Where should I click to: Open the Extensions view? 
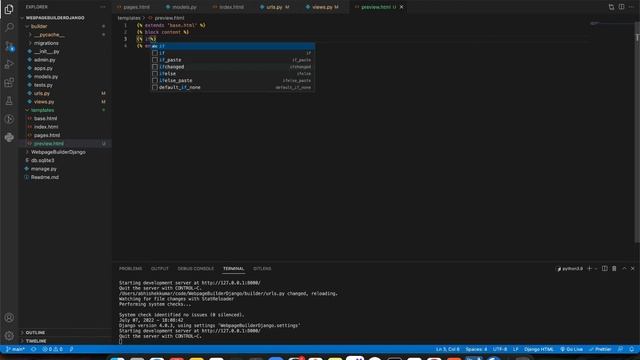[9, 82]
